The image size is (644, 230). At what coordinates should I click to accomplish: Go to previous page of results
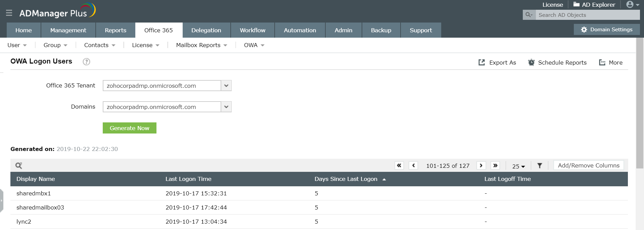413,165
